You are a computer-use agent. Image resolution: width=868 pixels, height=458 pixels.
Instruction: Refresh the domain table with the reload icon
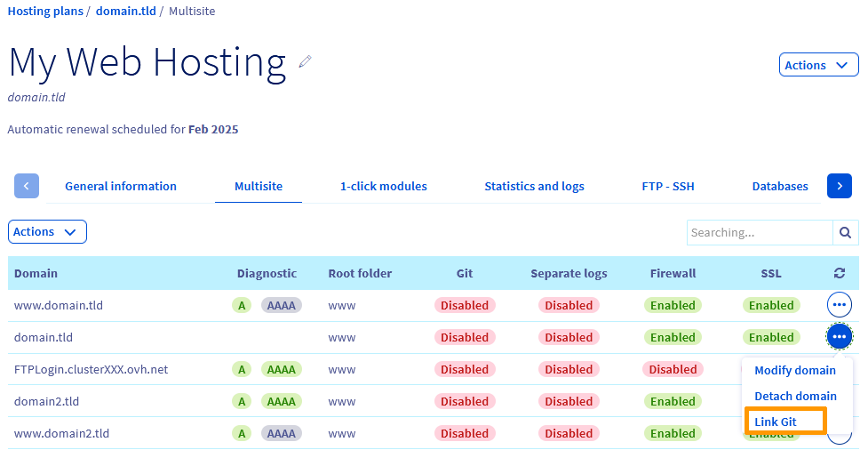tap(840, 273)
